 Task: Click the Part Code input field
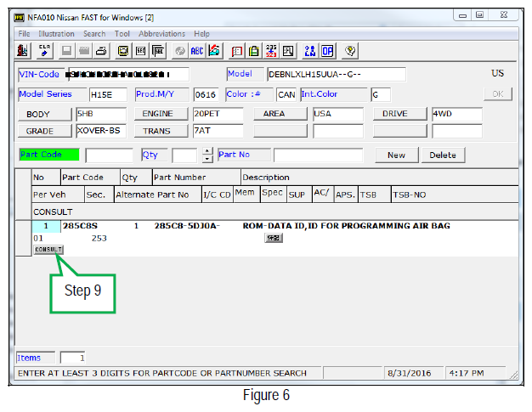pos(110,155)
